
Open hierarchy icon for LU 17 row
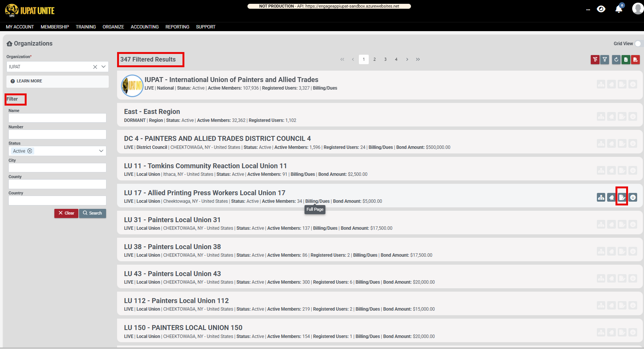[x=601, y=197]
